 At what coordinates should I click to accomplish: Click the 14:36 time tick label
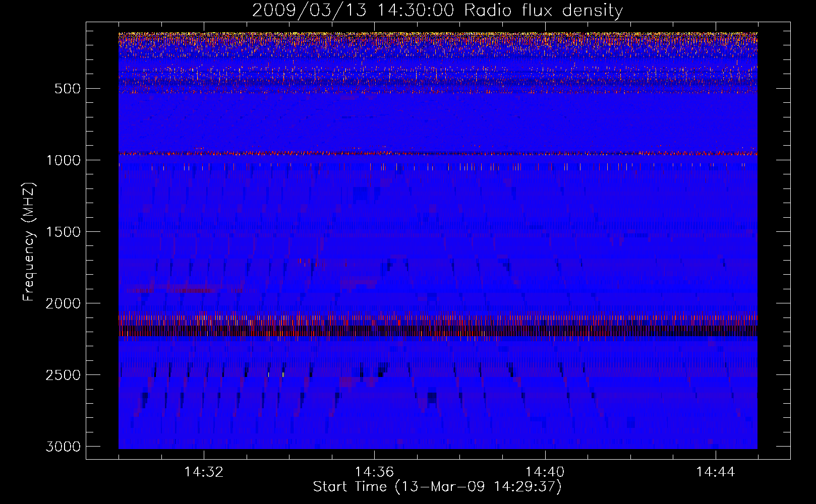click(x=374, y=472)
